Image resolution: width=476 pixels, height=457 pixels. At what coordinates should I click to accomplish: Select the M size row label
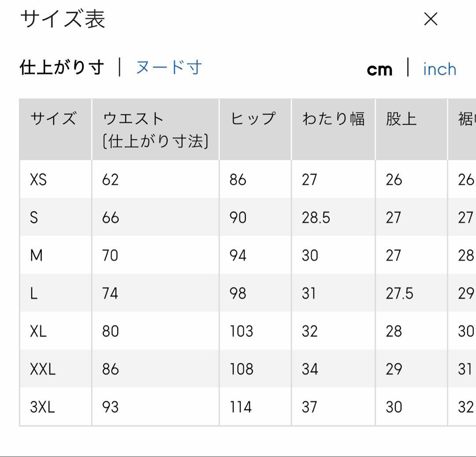click(36, 255)
